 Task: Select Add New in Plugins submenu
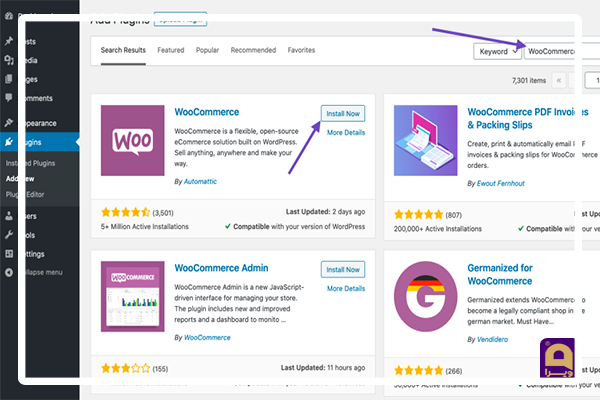[20, 179]
